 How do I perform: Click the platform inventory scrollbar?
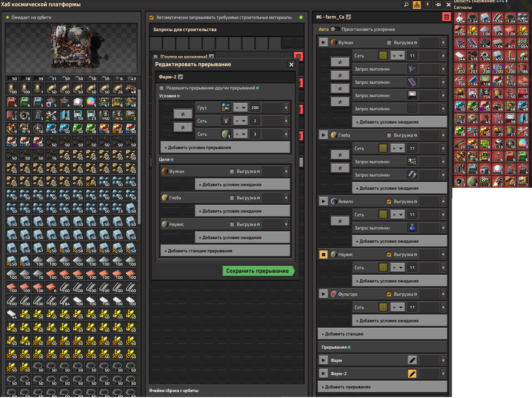click(139, 157)
